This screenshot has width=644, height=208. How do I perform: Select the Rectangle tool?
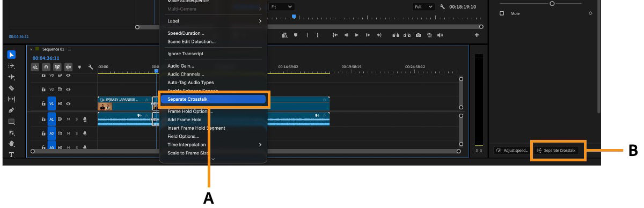point(11,122)
